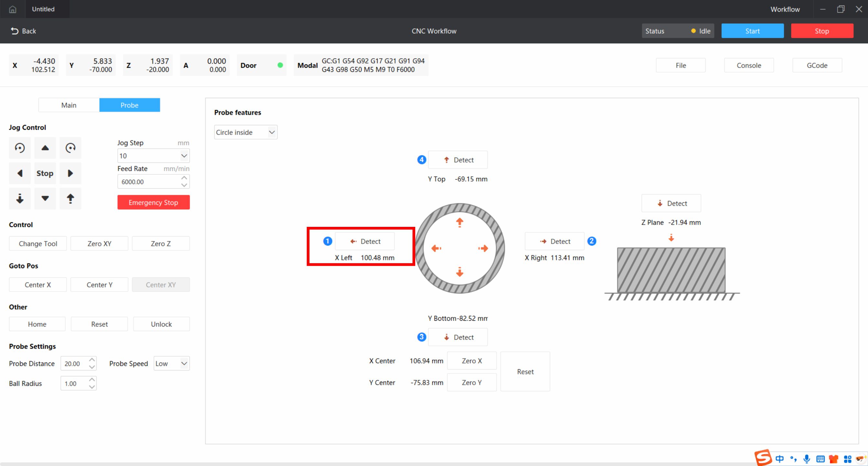Jog X-axis left using left arrow icon
Viewport: 868px width, 466px height.
19,173
